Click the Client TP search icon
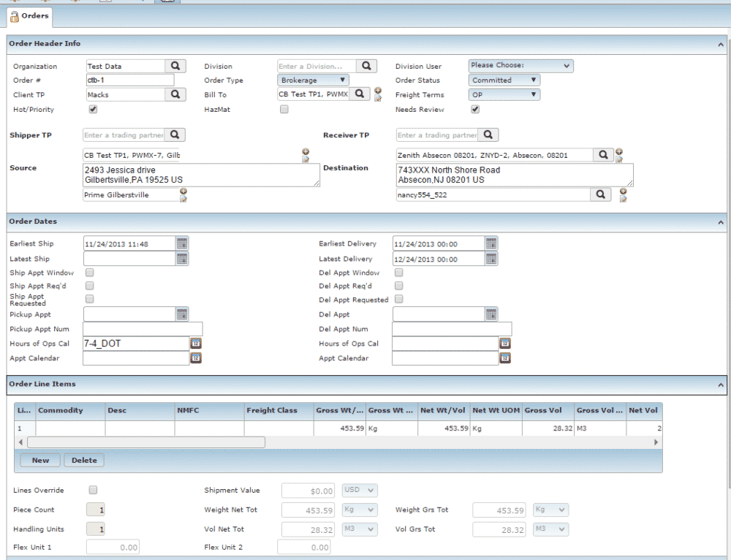 [x=175, y=94]
